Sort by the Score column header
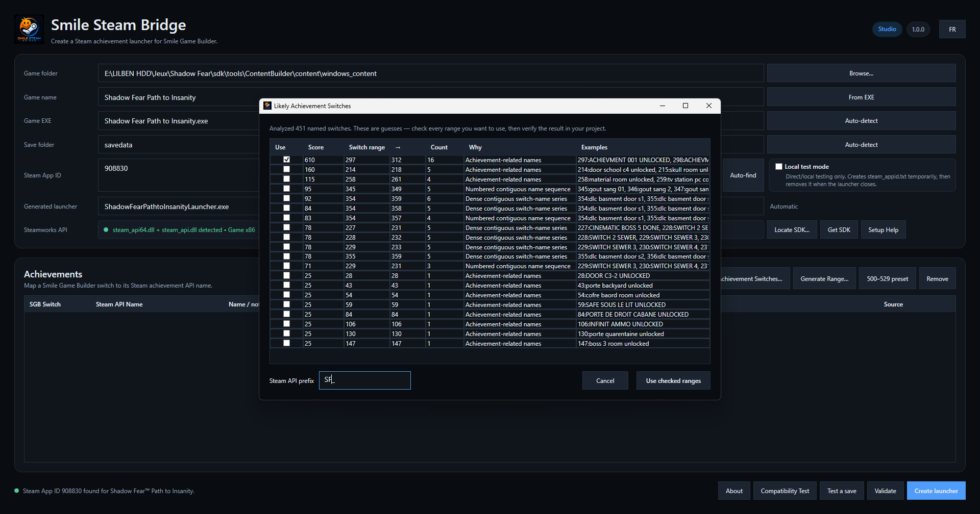The image size is (980, 514). [x=316, y=147]
